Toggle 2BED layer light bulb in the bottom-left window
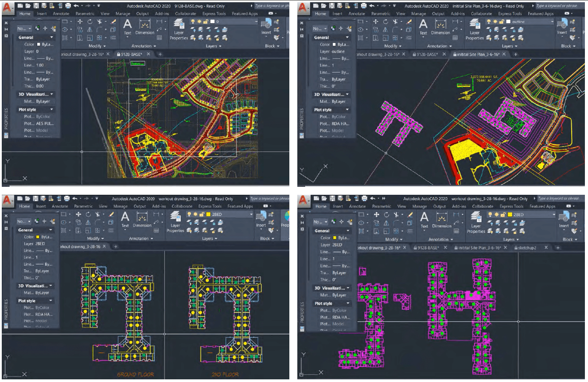Viewport: 588px width, 382px height. (190, 214)
